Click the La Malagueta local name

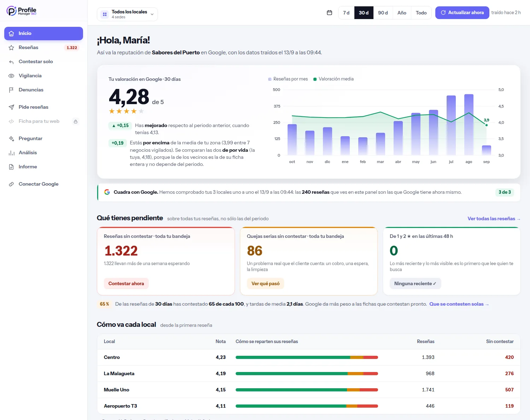pos(119,374)
